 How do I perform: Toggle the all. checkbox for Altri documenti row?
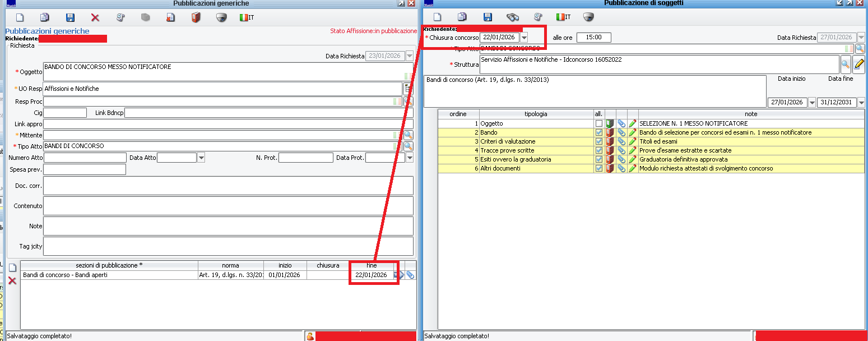tap(599, 168)
